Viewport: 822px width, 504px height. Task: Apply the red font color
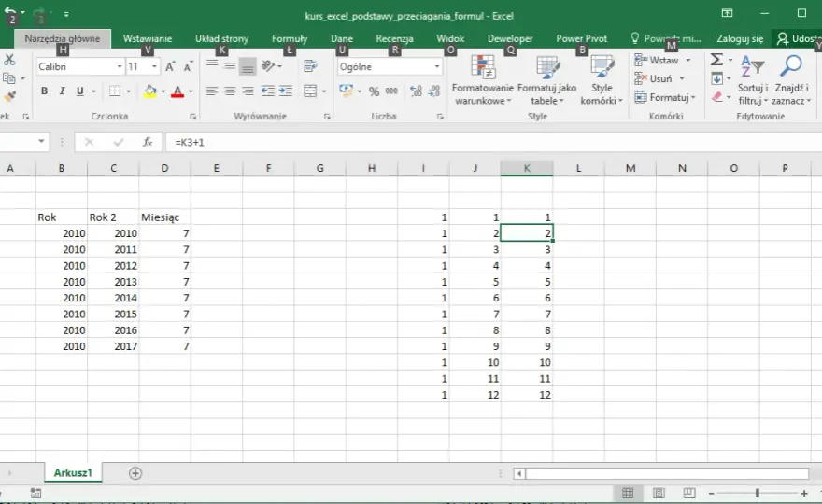[x=177, y=91]
